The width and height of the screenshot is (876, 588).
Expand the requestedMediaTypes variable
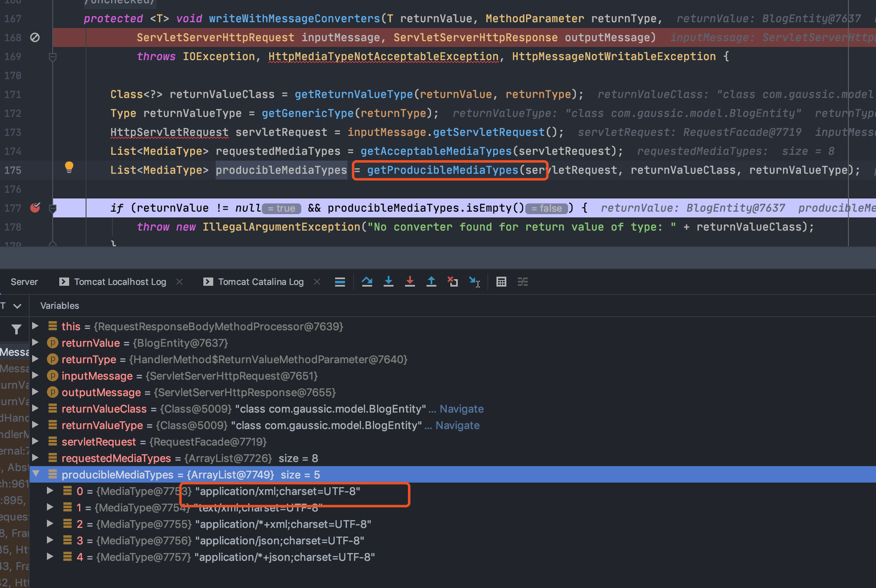click(35, 458)
